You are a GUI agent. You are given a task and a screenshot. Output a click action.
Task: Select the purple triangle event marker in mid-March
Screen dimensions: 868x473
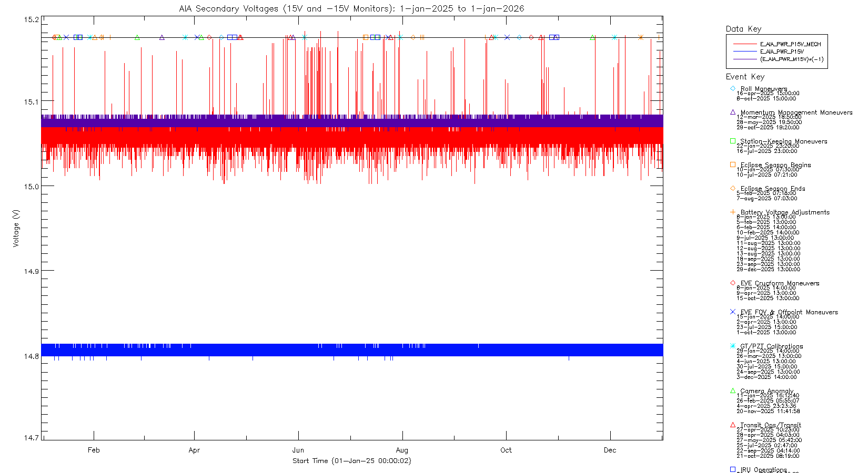click(162, 37)
